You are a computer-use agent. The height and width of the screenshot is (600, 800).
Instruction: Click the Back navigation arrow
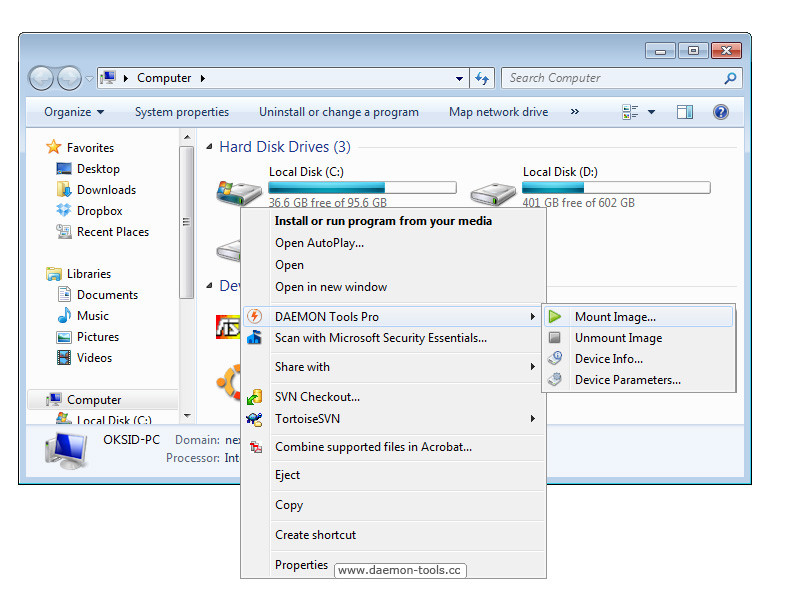point(41,78)
